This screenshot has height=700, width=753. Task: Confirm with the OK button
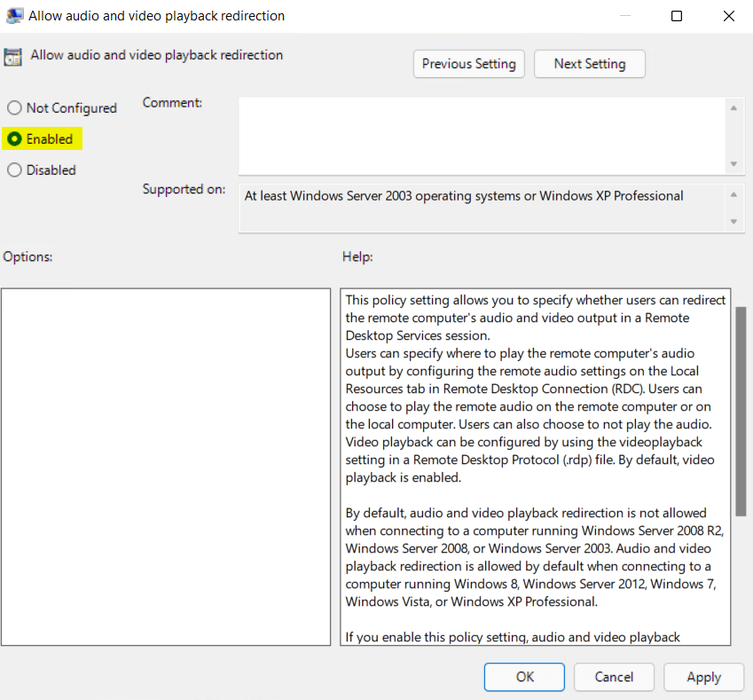coord(524,677)
